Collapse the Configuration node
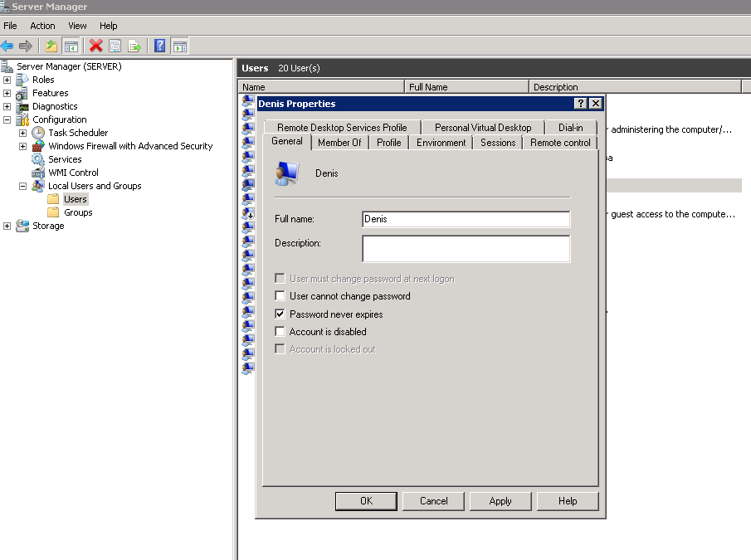 (7, 119)
